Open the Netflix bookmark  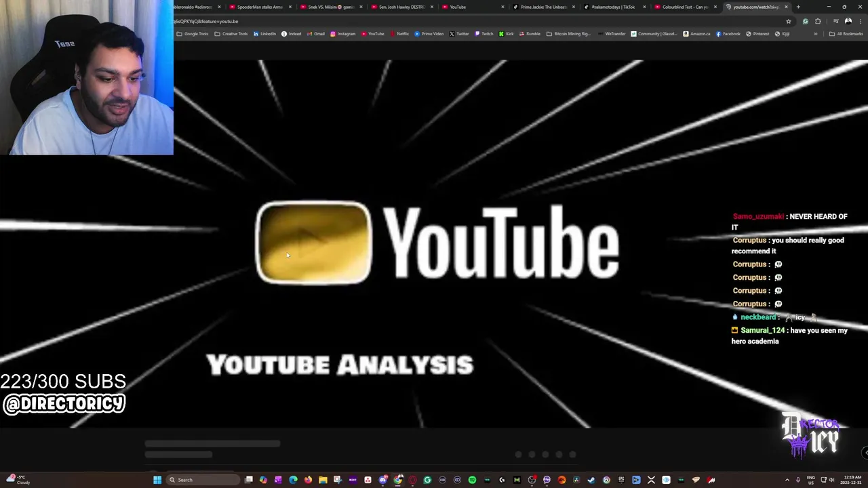[400, 34]
